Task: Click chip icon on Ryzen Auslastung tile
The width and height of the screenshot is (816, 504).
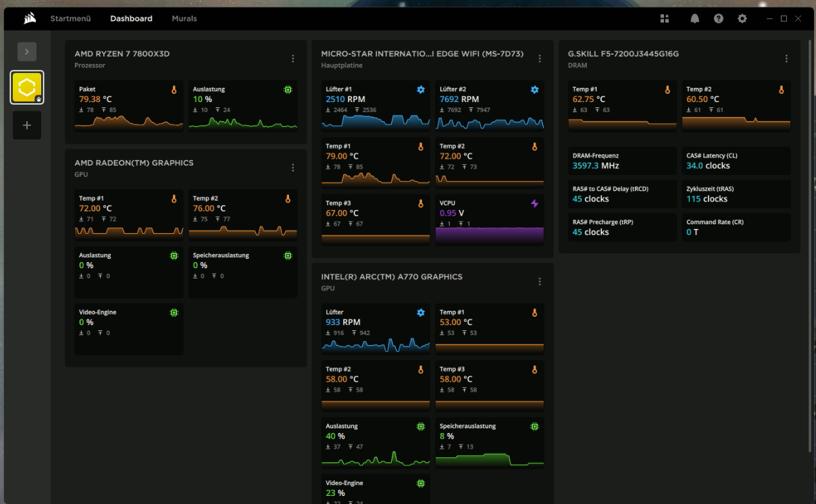Action: coord(288,89)
